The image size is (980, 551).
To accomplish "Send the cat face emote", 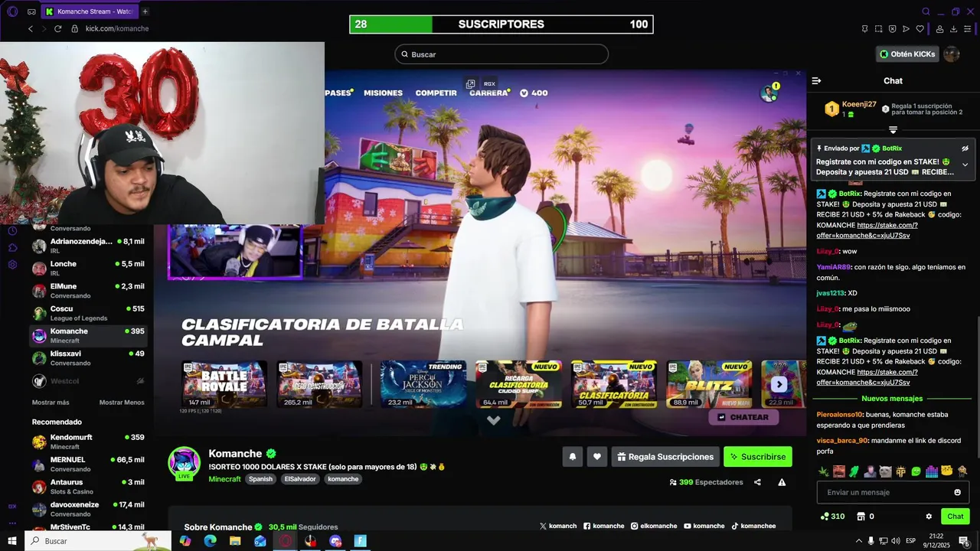I will pyautogui.click(x=886, y=471).
